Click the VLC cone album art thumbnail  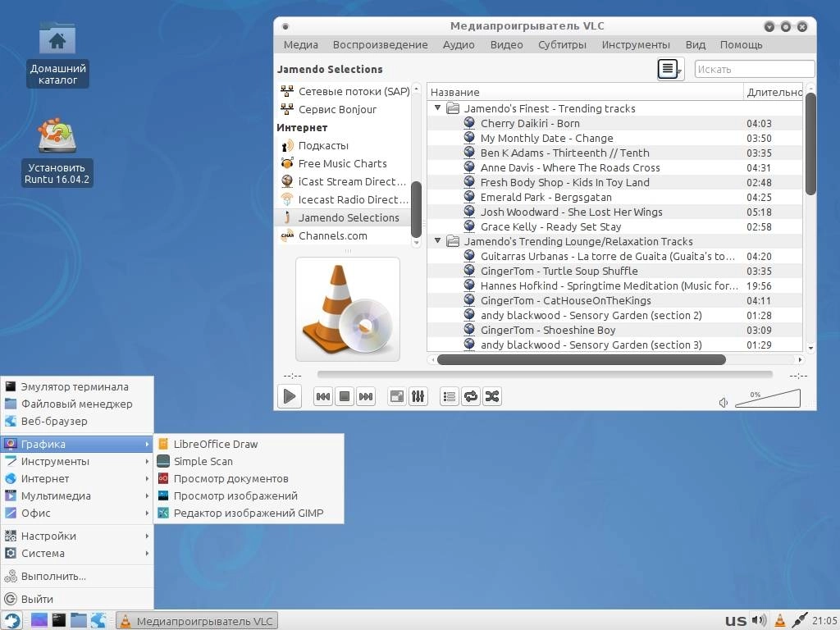click(348, 309)
